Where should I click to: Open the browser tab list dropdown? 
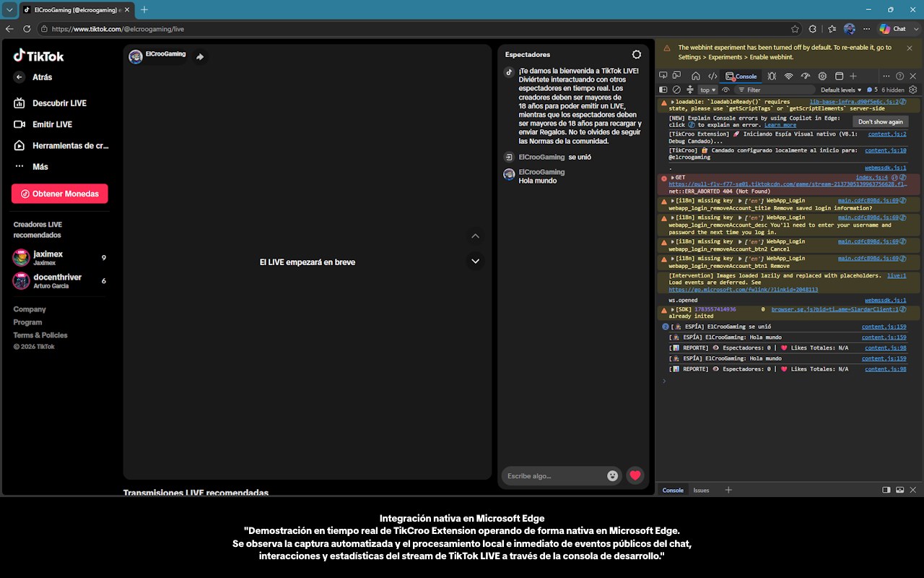click(x=9, y=9)
